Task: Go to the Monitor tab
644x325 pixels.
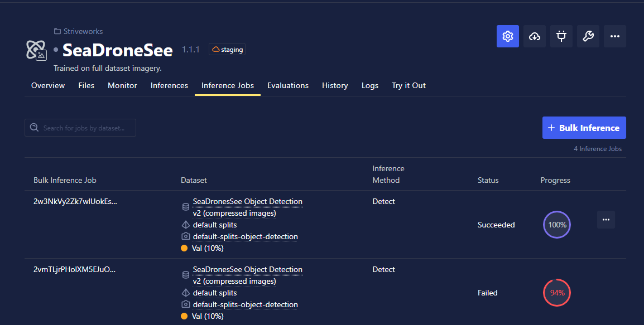Action: click(x=122, y=85)
